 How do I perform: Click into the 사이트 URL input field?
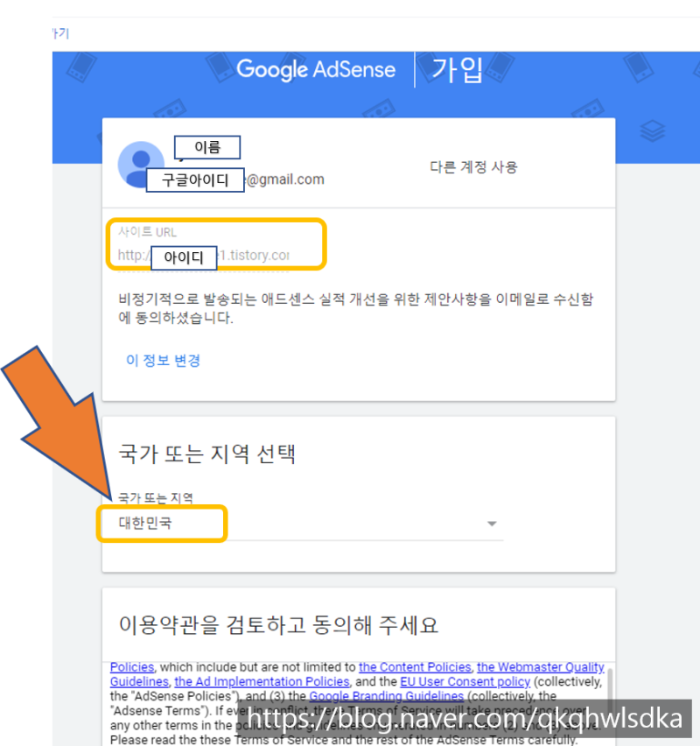[204, 255]
